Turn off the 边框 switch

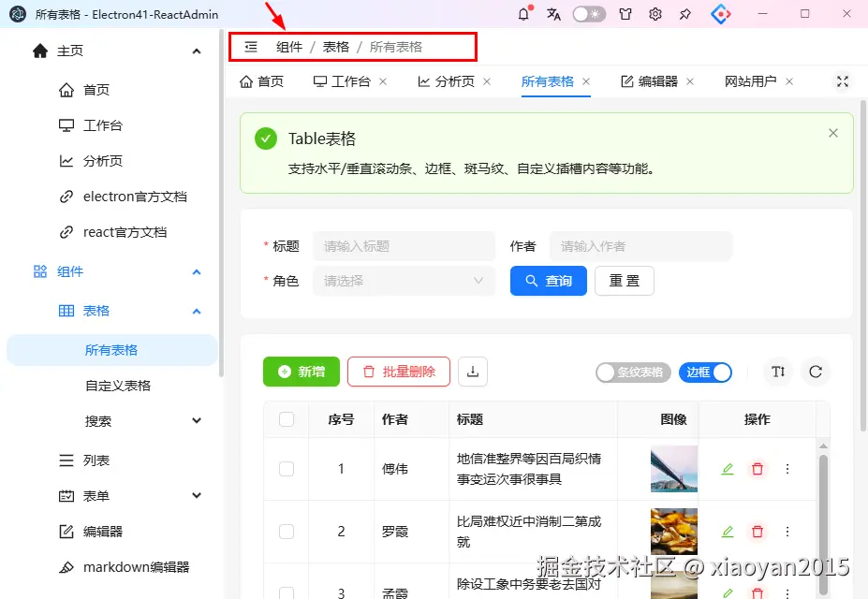coord(705,373)
